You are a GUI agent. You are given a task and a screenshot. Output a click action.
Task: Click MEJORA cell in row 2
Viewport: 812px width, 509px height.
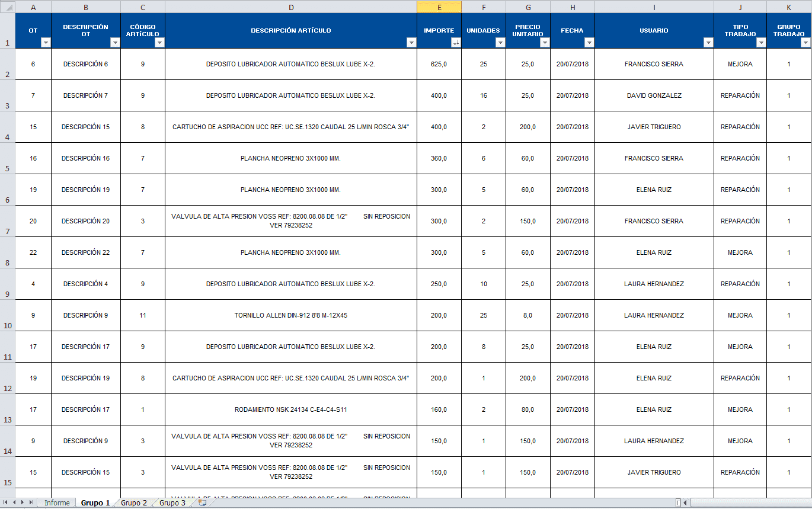740,64
